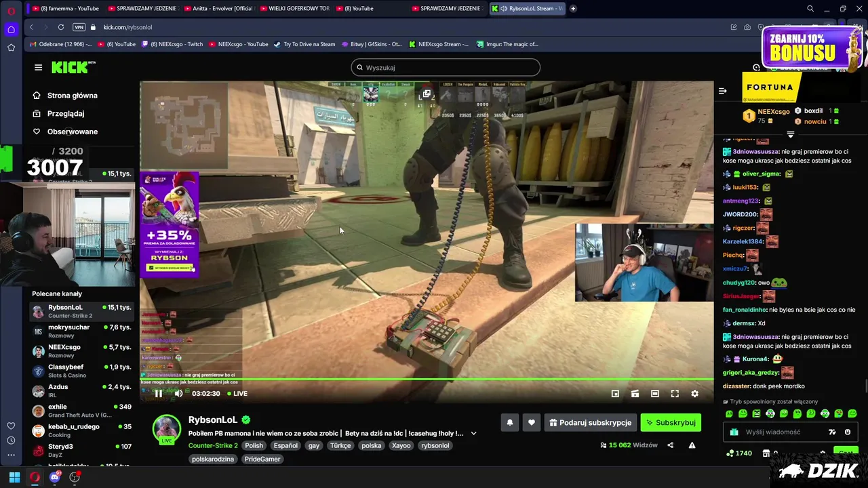This screenshot has height=488, width=868.
Task: Switch to famemma - YouTube tab
Action: tap(66, 8)
